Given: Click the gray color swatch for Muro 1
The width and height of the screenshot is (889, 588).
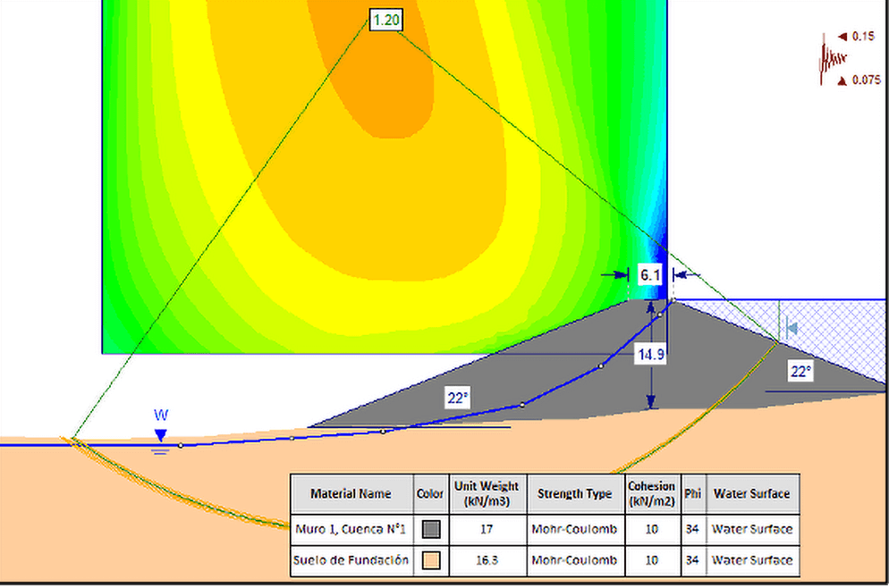Looking at the screenshot, I should coord(430,529).
